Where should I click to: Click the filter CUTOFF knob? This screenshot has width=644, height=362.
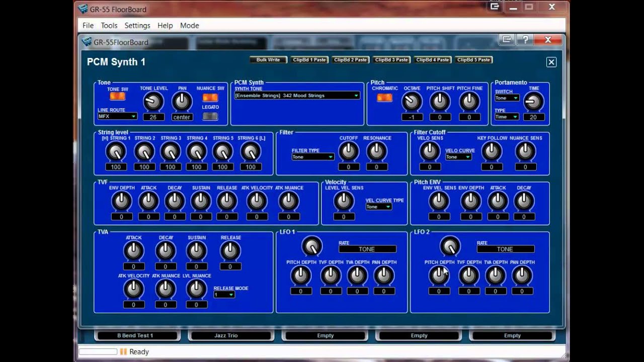tap(349, 151)
